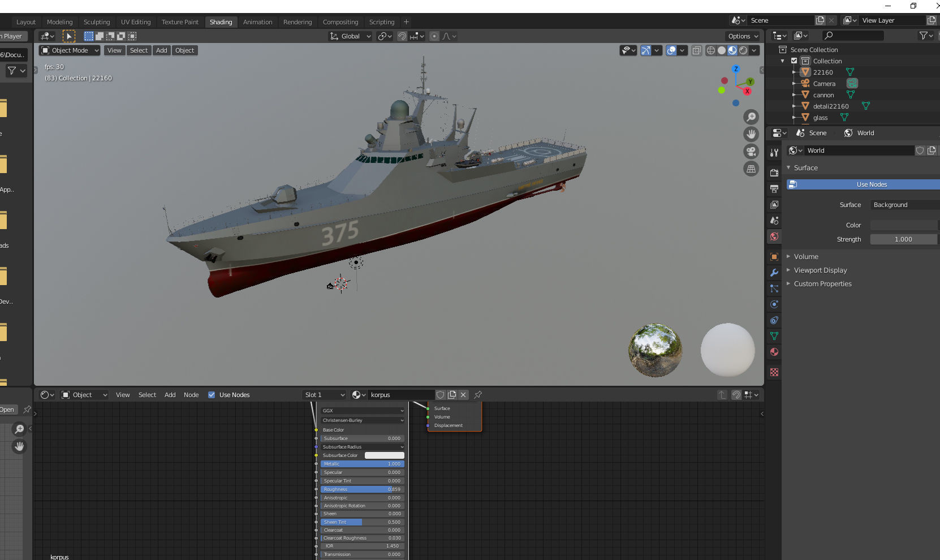940x560 pixels.
Task: Open the viewport shading options dropdown
Action: [x=754, y=50]
